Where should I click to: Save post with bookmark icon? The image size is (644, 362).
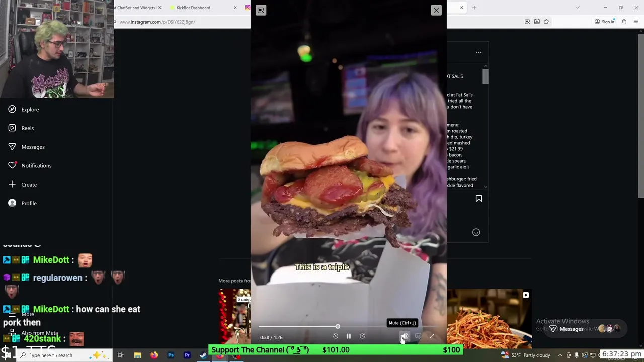pyautogui.click(x=479, y=199)
